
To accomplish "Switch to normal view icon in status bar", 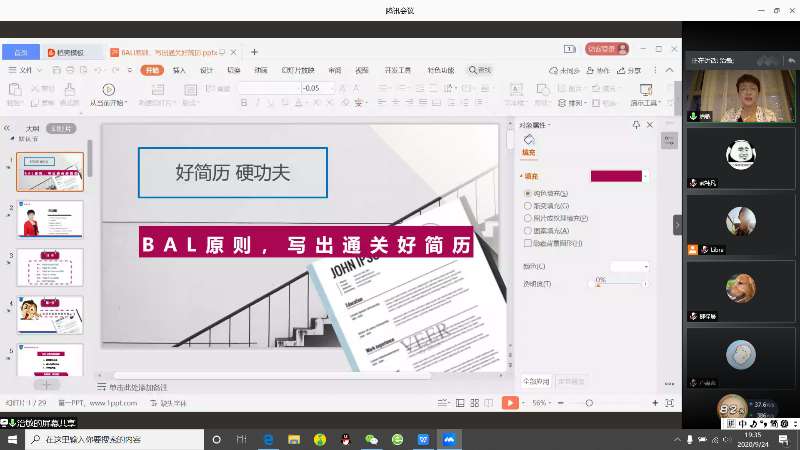I will point(460,403).
